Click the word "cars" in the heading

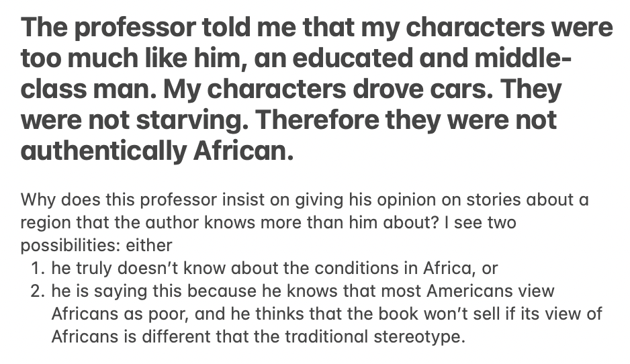point(443,89)
